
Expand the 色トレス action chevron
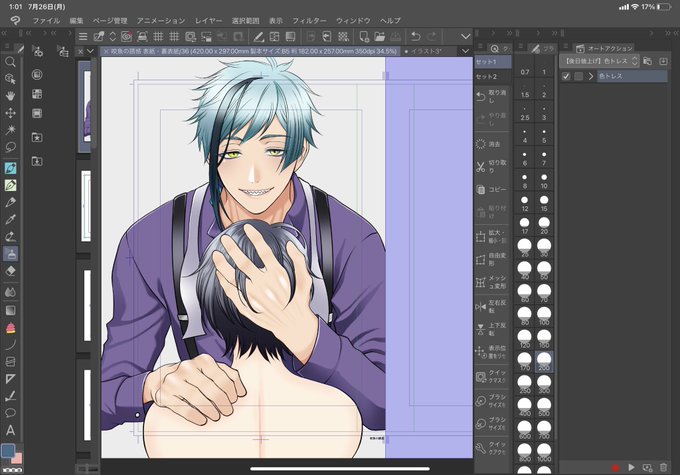click(x=591, y=76)
